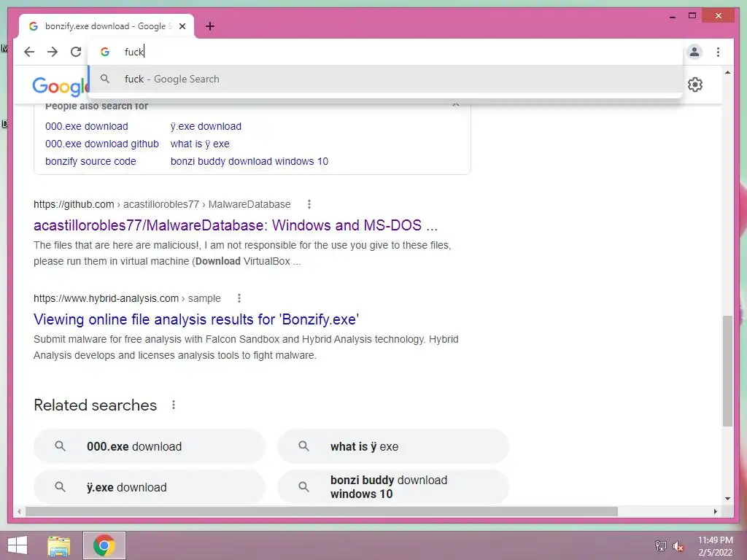
Task: Open Google search settings gear
Action: [695, 85]
